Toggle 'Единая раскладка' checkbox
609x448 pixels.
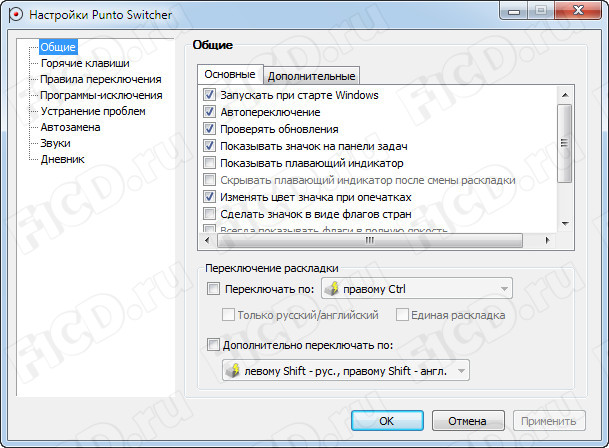[x=402, y=314]
